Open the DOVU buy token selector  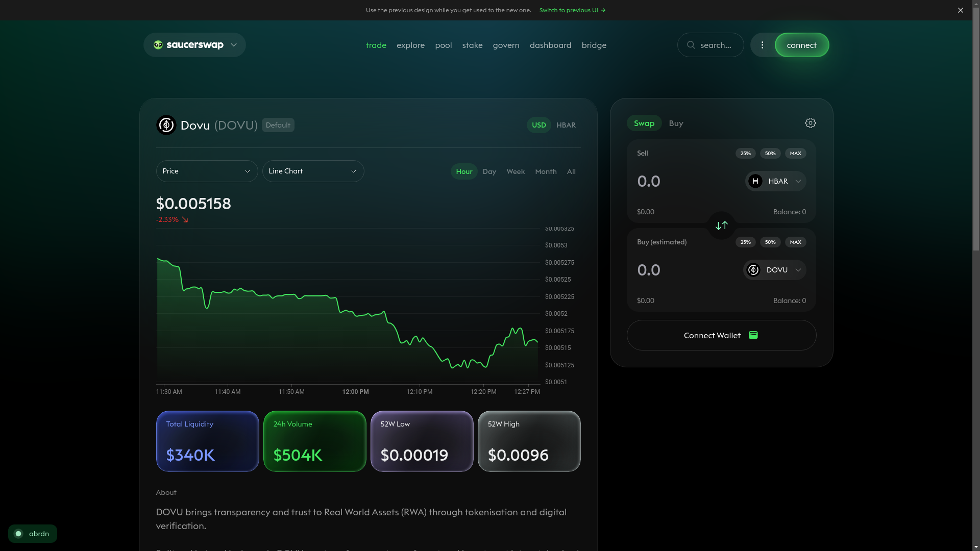[774, 270]
